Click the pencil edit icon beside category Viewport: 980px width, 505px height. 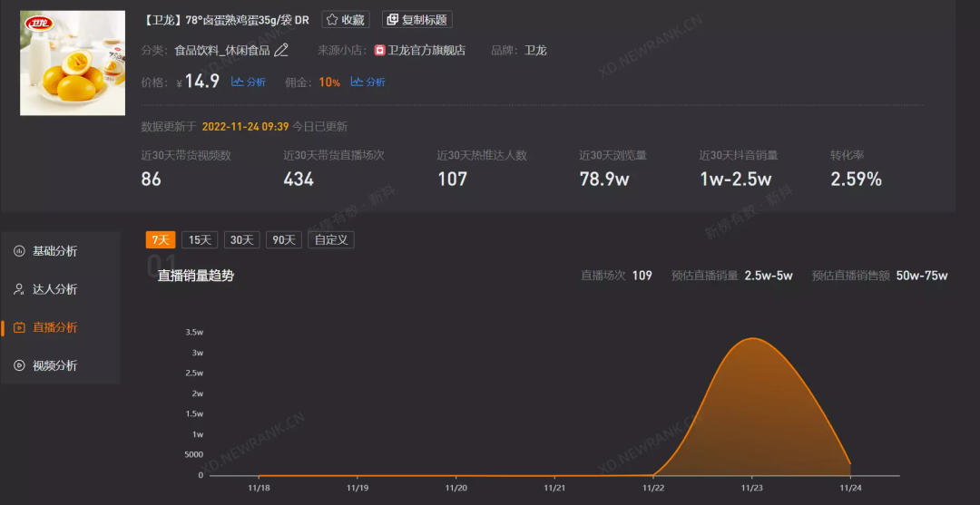(x=281, y=50)
